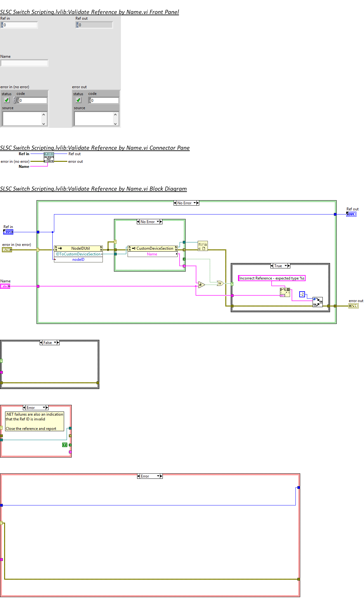Click the radix icon of Ref out indicator

pyautogui.click(x=77, y=25)
